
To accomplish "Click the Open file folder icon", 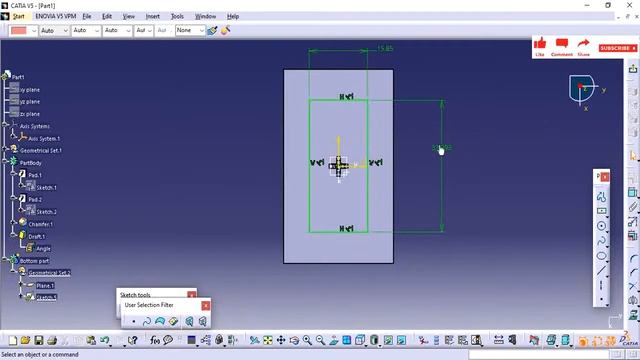I will 26,340.
